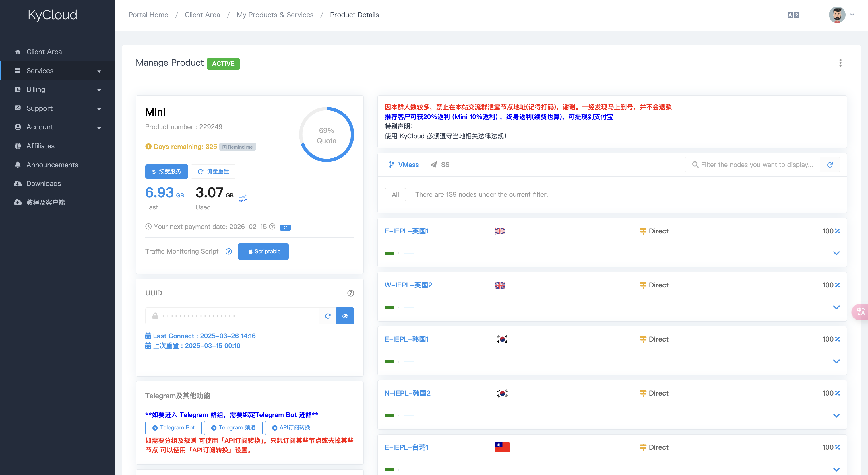Switch to the SS tab
The width and height of the screenshot is (868, 475).
pyautogui.click(x=440, y=165)
